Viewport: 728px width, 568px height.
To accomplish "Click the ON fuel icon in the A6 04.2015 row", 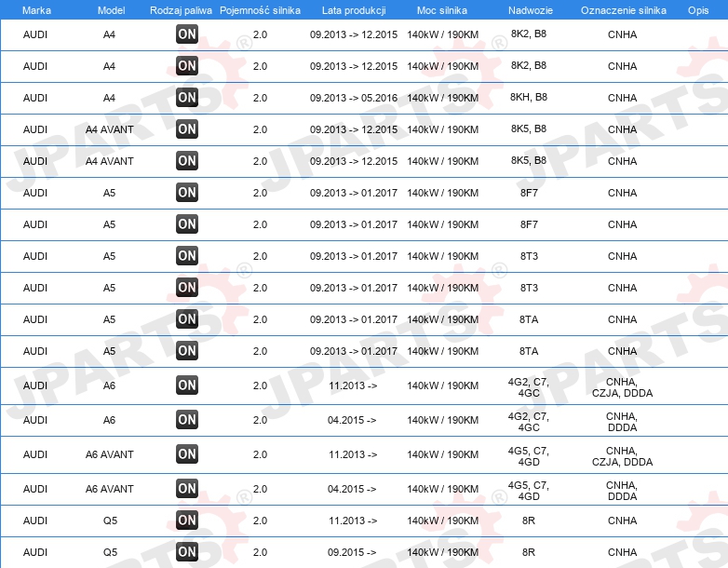I will [x=187, y=420].
